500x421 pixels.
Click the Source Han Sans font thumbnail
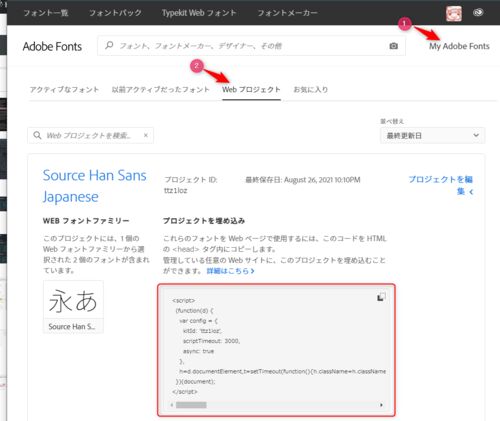tap(73, 307)
